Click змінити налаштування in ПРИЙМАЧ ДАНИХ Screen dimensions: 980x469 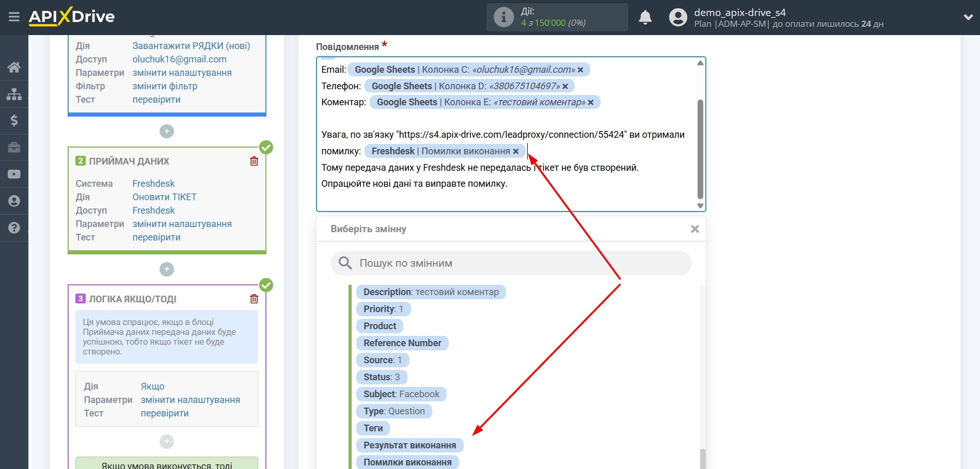182,224
